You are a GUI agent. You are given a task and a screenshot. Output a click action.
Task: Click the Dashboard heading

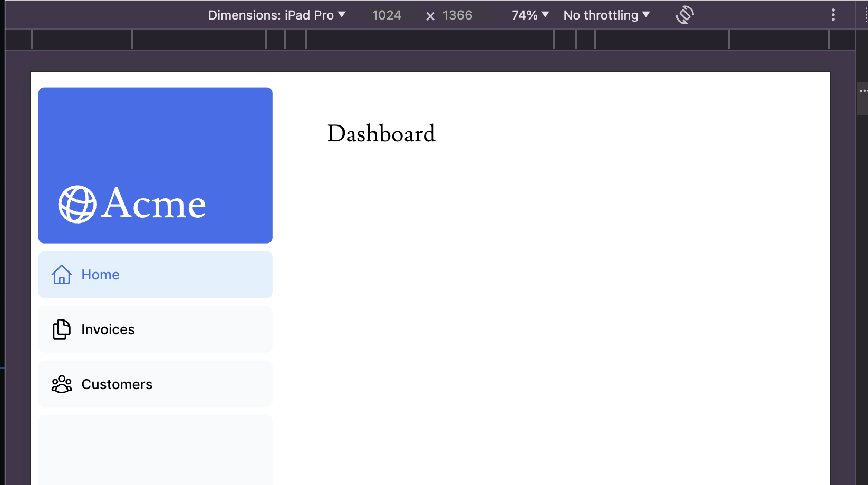tap(381, 134)
